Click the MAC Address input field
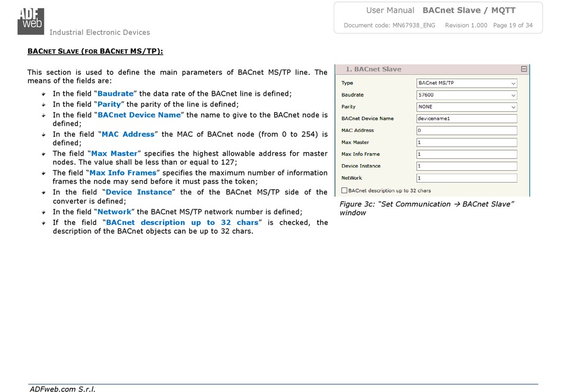 click(x=467, y=130)
